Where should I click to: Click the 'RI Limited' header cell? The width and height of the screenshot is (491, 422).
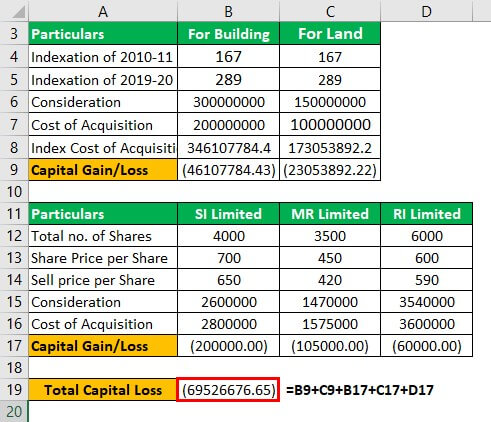click(427, 214)
